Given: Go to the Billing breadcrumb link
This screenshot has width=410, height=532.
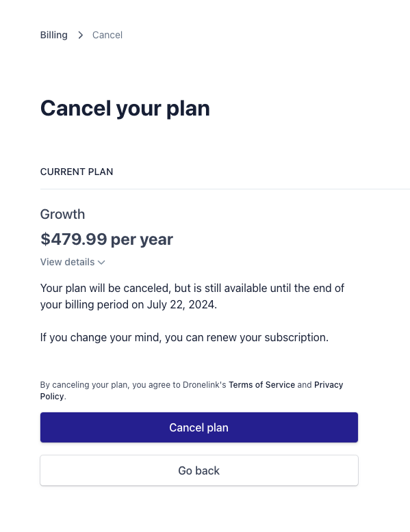Looking at the screenshot, I should pos(53,35).
